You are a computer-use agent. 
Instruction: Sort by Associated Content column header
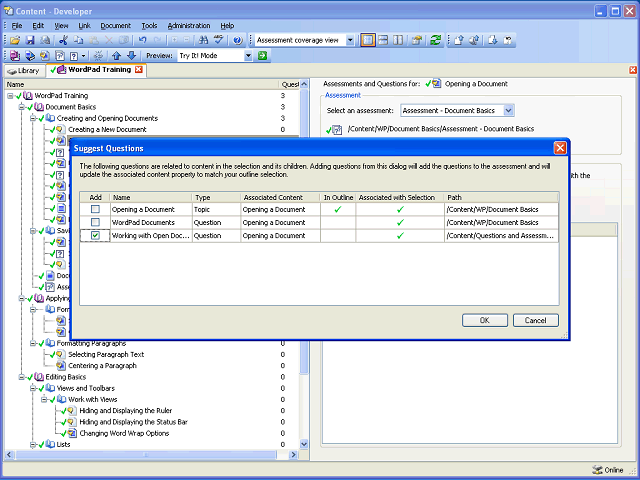(280, 197)
